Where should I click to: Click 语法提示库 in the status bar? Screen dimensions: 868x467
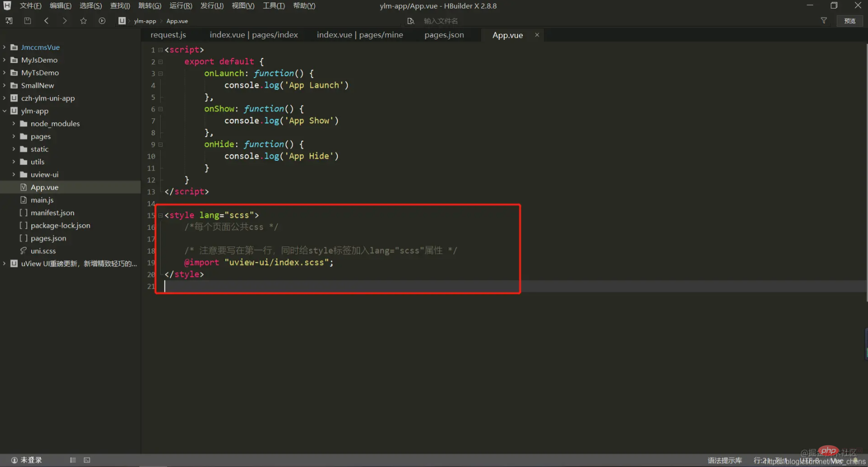(725, 460)
